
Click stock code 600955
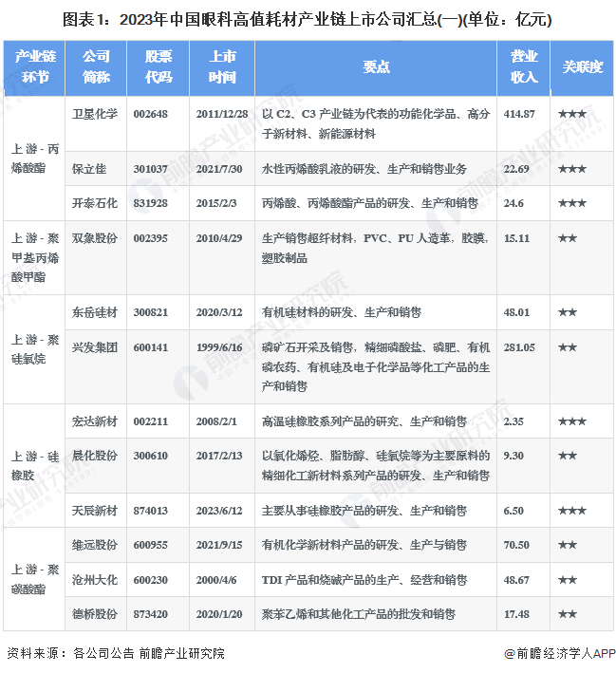coord(150,545)
